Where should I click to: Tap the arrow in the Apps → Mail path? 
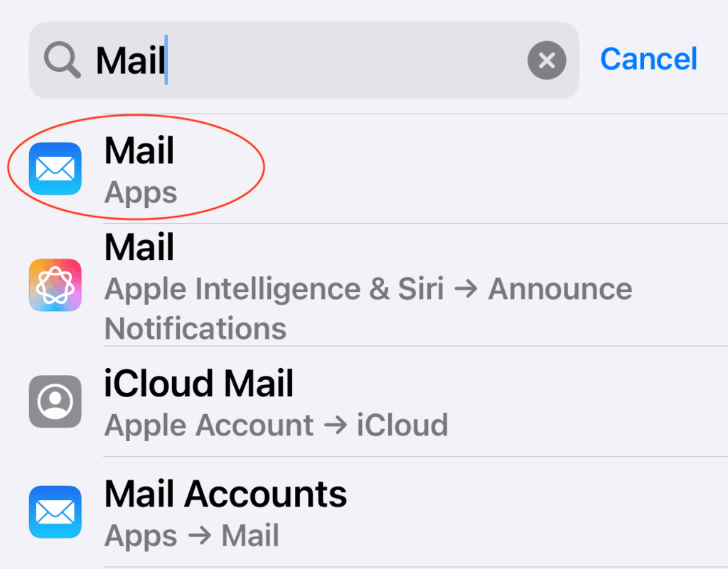point(200,536)
